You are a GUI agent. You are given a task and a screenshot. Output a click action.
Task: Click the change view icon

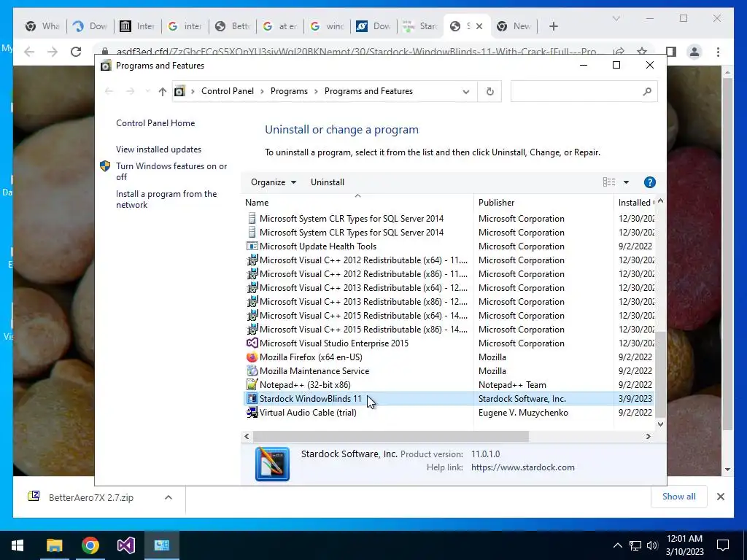coord(609,182)
